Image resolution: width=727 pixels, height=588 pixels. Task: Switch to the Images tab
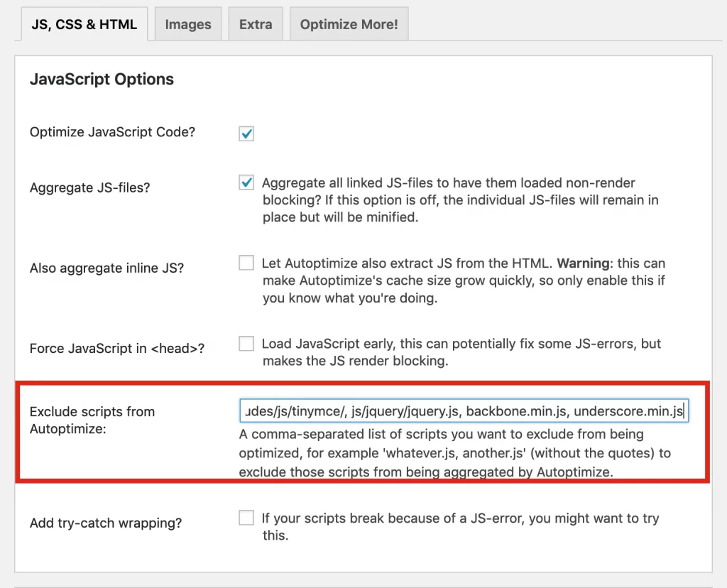click(188, 24)
